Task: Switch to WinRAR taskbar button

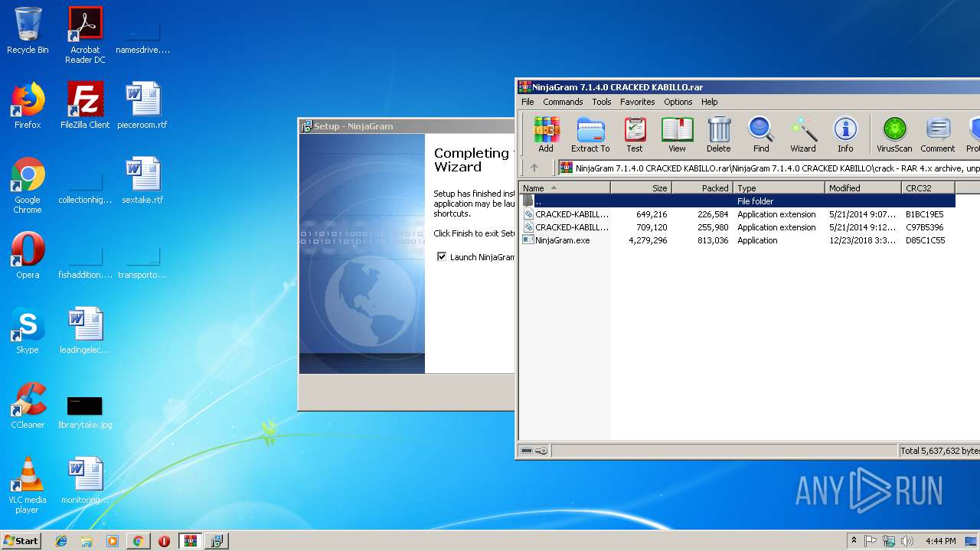Action: (x=190, y=541)
